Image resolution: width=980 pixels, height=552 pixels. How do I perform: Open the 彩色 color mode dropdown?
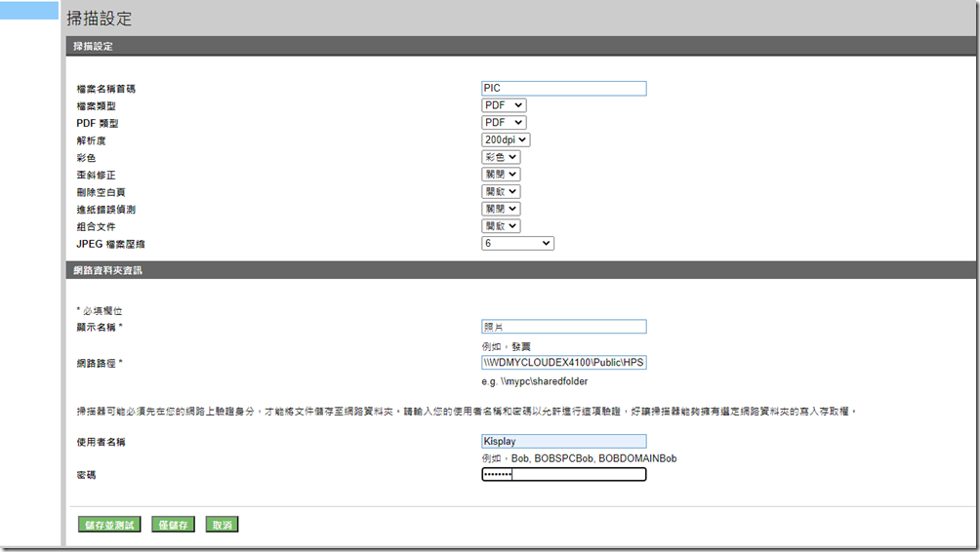pyautogui.click(x=501, y=157)
